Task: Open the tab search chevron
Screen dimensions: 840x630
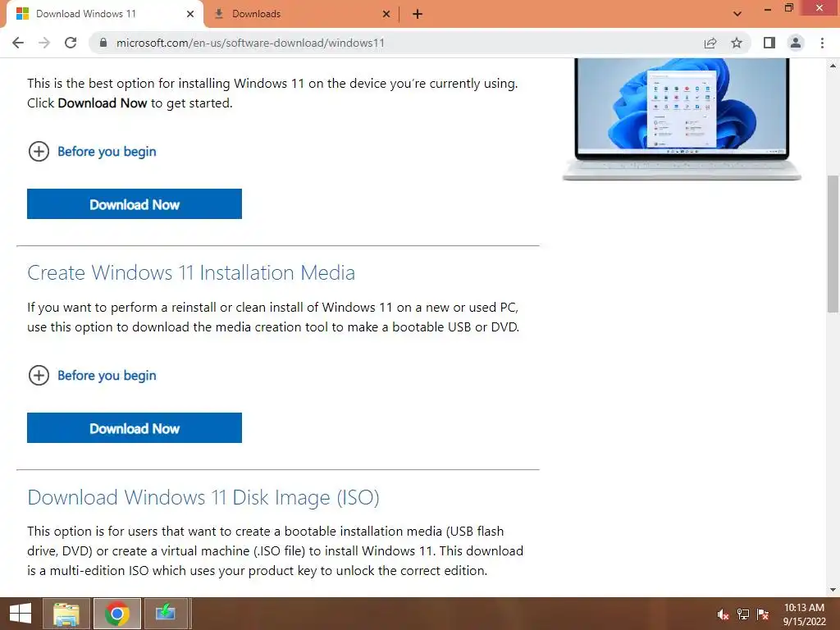Action: pyautogui.click(x=737, y=14)
